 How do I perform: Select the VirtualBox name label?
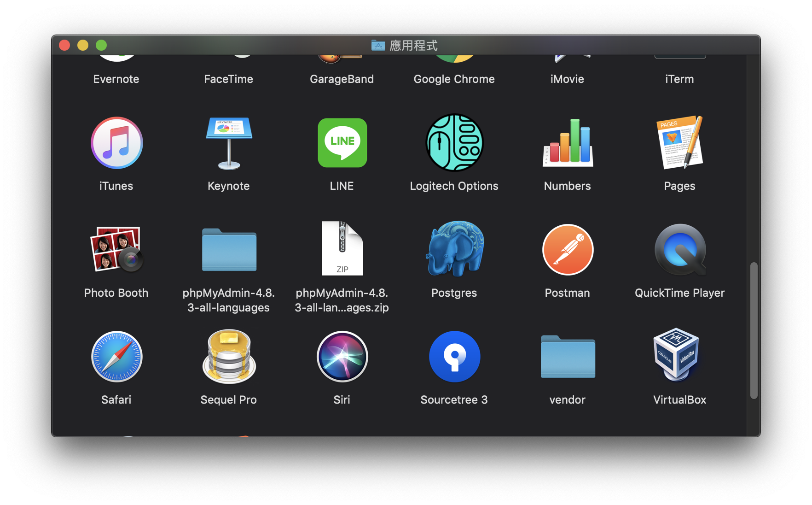click(680, 400)
